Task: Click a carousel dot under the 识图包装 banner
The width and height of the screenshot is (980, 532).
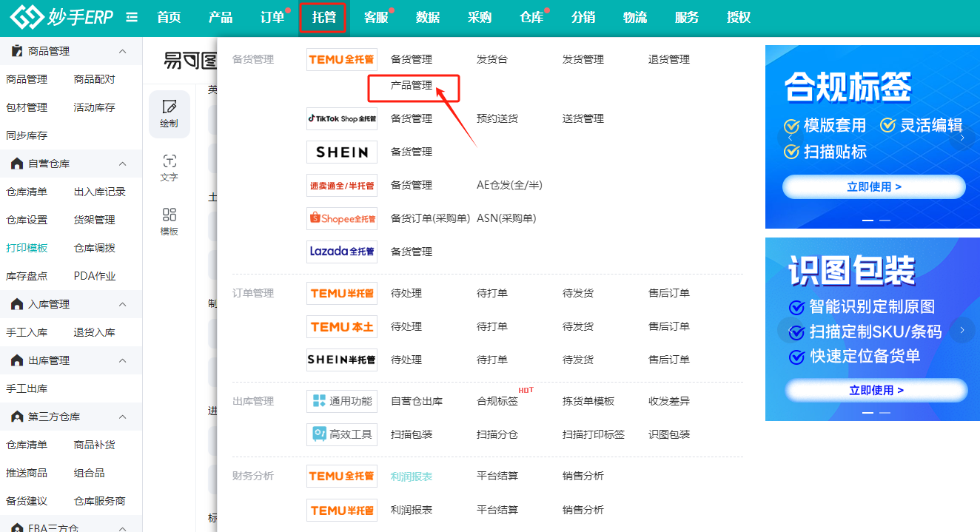Action: click(x=867, y=412)
